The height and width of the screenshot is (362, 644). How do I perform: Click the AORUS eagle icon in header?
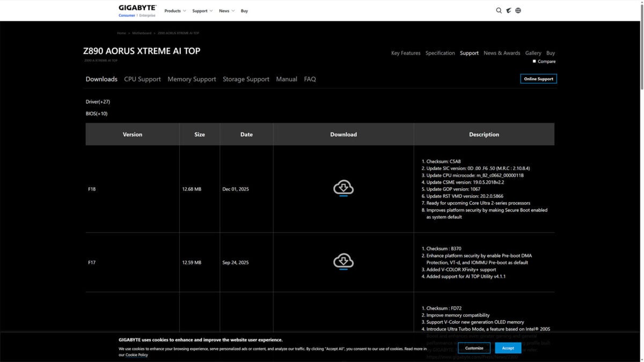508,10
